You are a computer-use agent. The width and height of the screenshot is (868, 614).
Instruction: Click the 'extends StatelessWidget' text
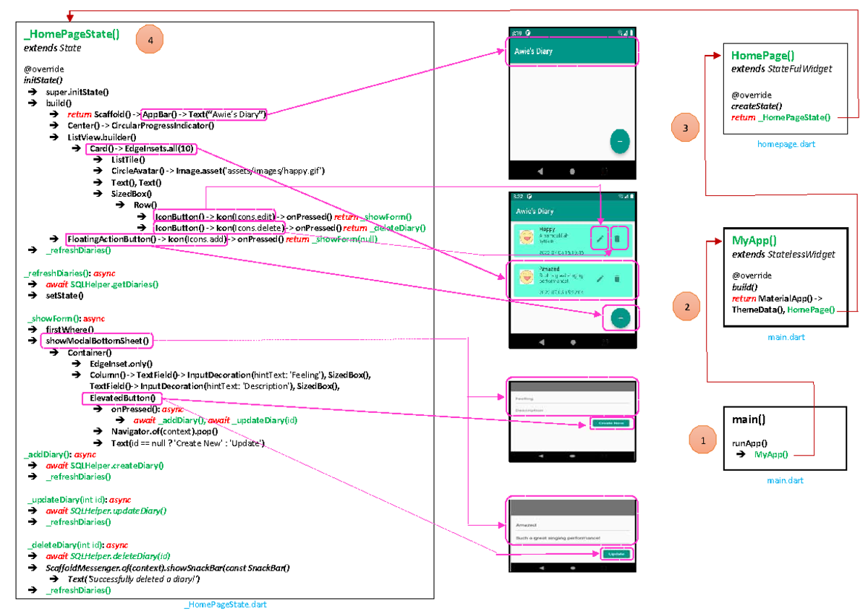[x=783, y=255]
